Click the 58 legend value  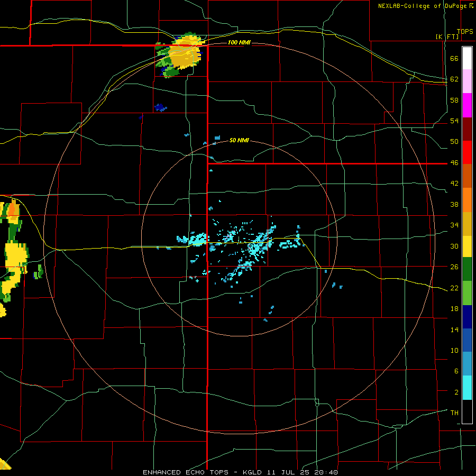coord(454,100)
